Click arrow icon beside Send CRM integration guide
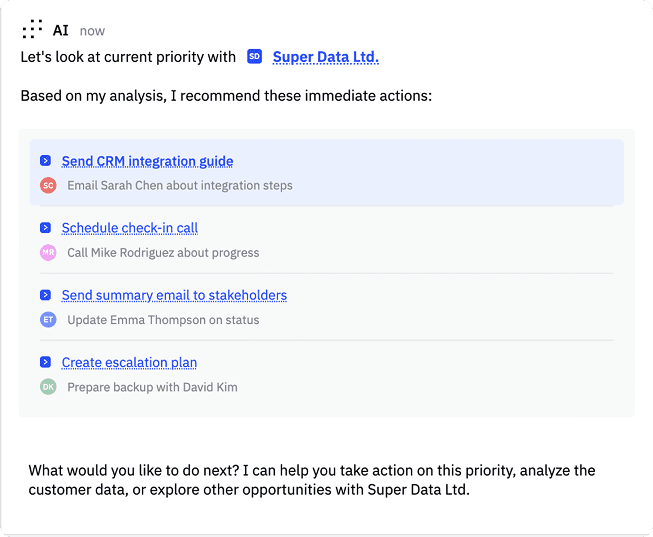Viewport: 653px width, 537px height. [x=45, y=161]
